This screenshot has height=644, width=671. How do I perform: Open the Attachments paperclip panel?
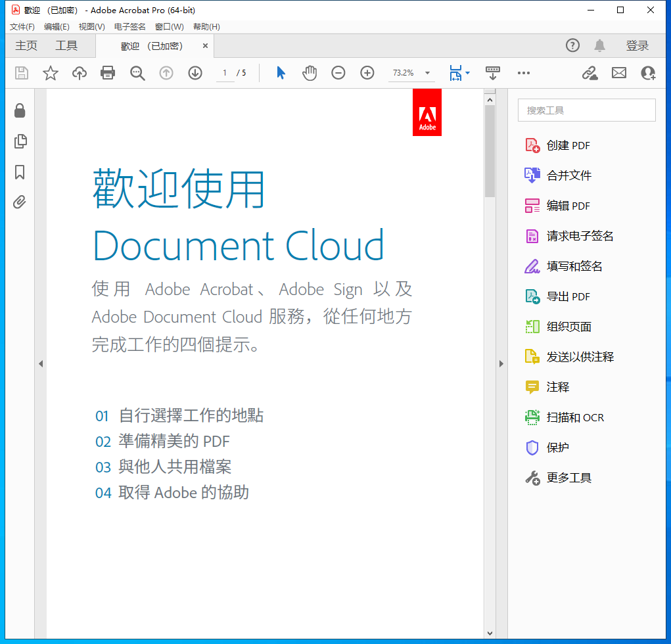(19, 202)
